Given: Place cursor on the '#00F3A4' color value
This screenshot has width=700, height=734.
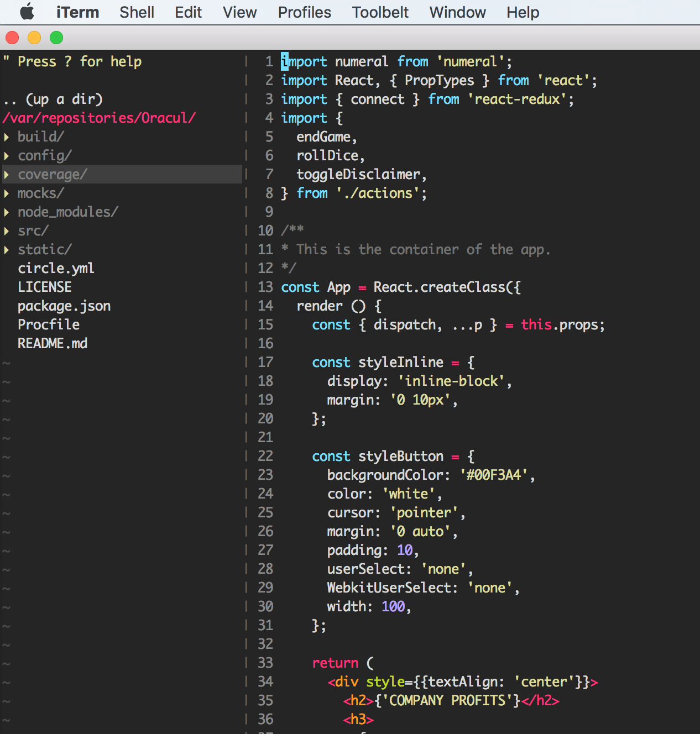Looking at the screenshot, I should coord(494,475).
